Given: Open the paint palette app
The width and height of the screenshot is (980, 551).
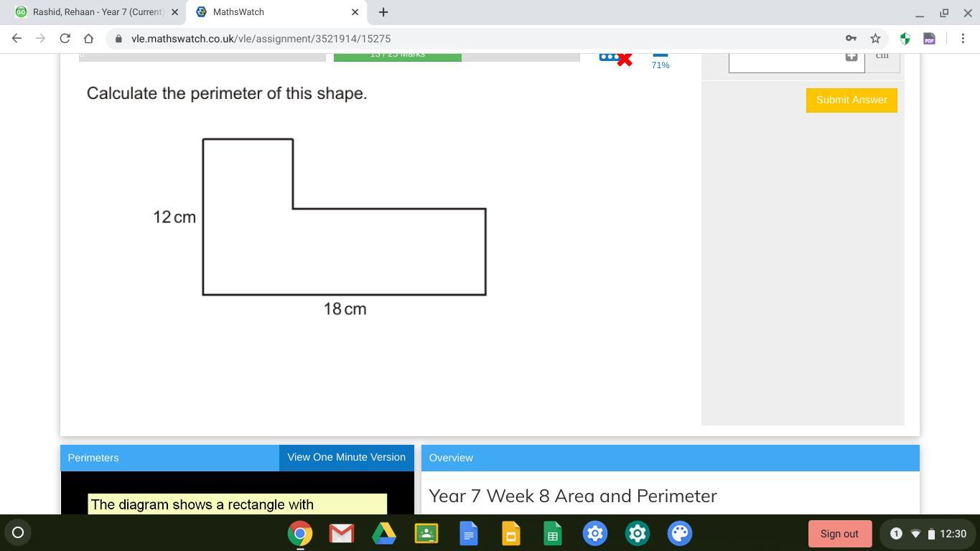Looking at the screenshot, I should click(x=680, y=534).
